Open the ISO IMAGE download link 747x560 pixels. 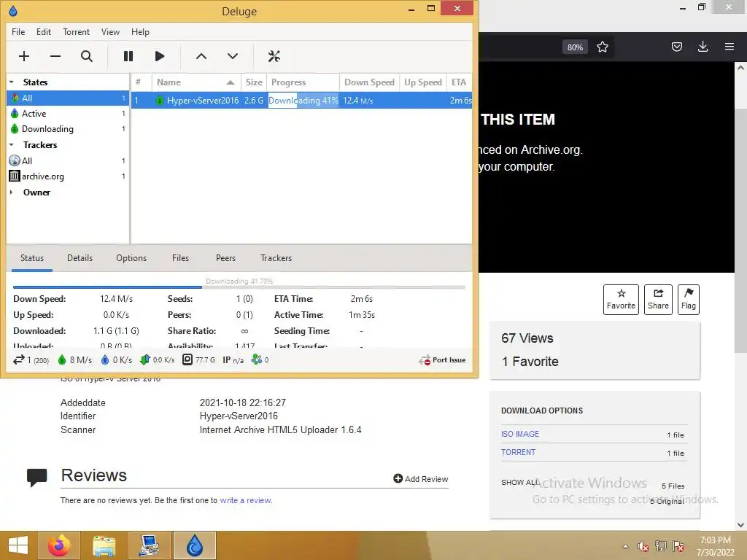(x=519, y=434)
